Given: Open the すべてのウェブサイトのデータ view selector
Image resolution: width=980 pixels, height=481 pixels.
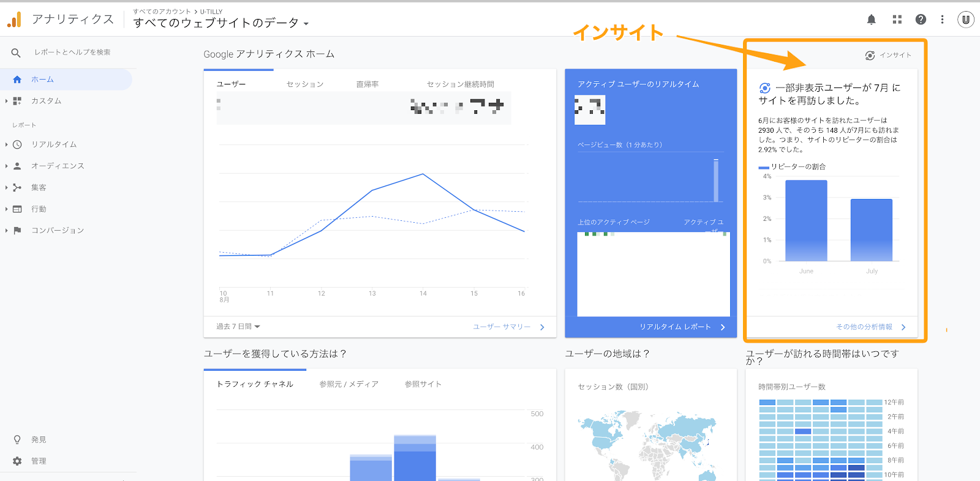Looking at the screenshot, I should pyautogui.click(x=221, y=23).
